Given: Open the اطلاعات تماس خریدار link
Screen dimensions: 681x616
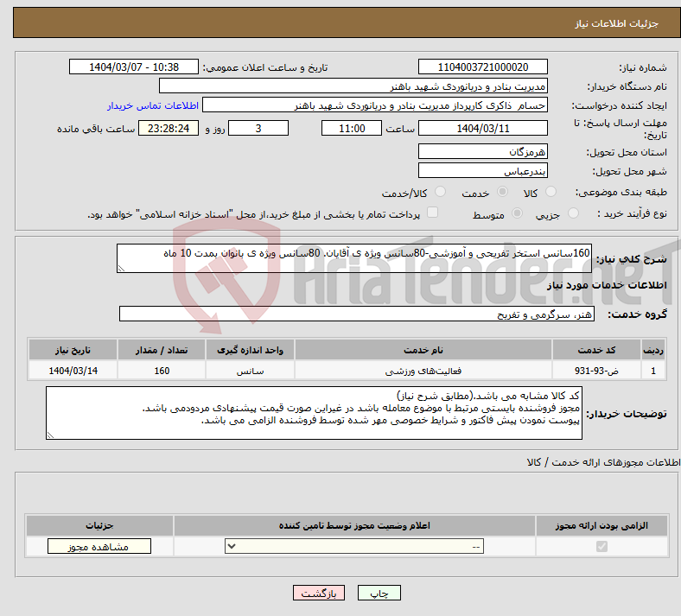Looking at the screenshot, I should pyautogui.click(x=153, y=105).
